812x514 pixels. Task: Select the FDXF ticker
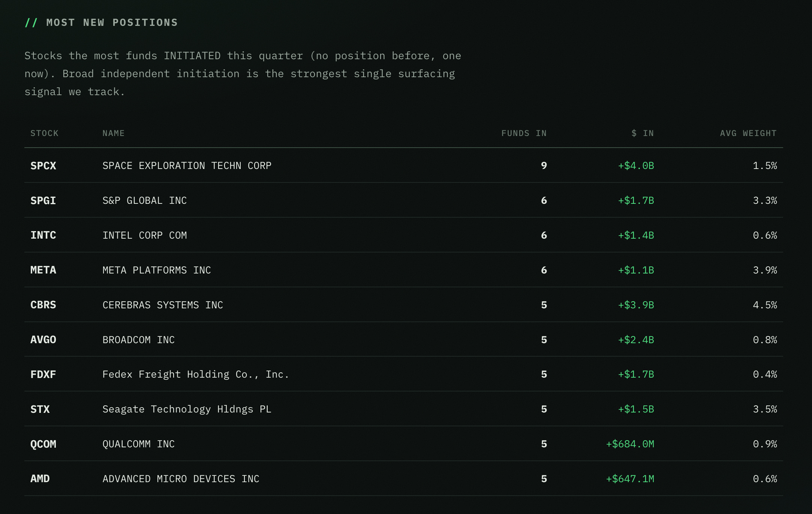[43, 374]
